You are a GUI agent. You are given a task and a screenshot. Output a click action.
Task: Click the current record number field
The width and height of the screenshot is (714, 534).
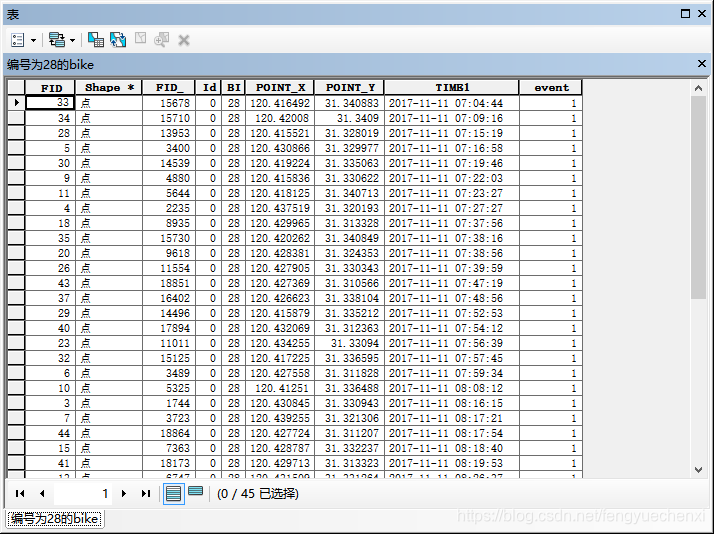click(x=83, y=493)
